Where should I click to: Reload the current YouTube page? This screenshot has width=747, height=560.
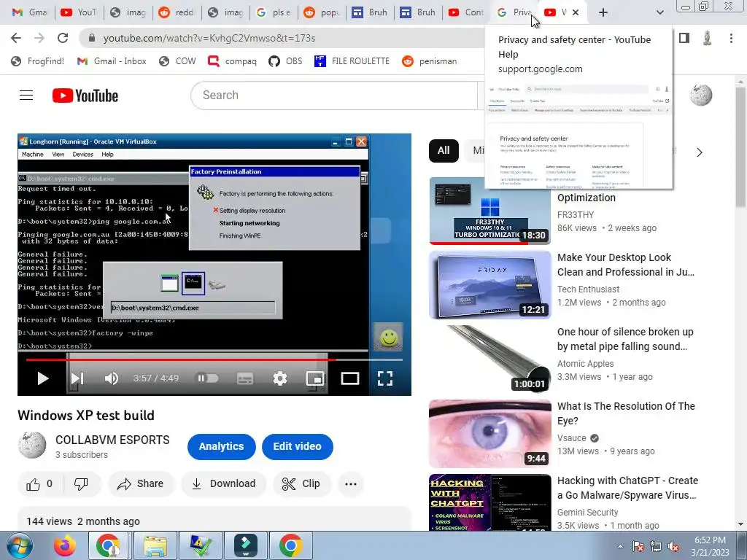coord(63,38)
